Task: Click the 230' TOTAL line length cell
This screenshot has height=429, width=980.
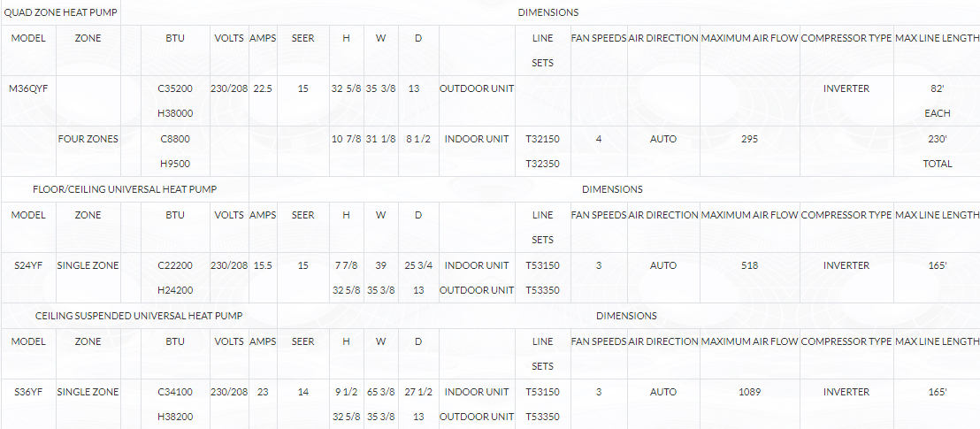Action: pos(938,152)
